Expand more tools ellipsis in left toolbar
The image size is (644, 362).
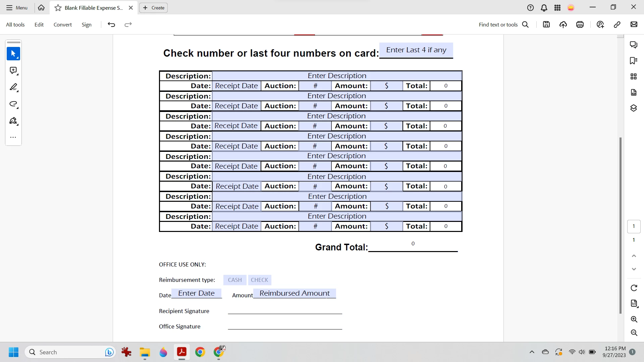coord(13,137)
